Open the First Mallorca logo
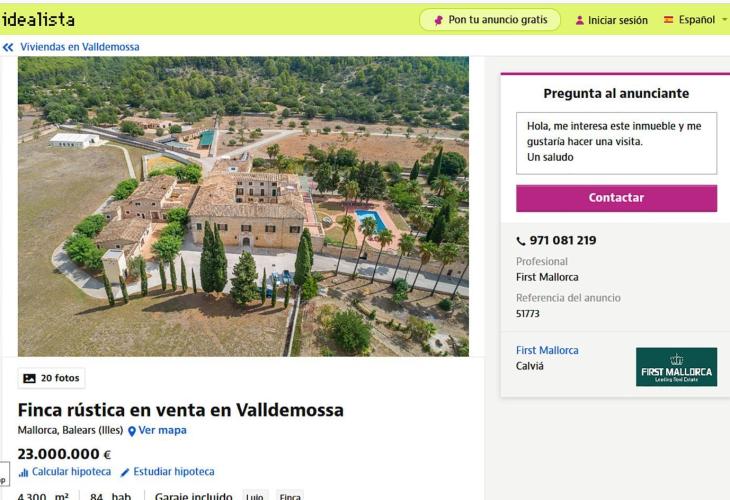Image resolution: width=730 pixels, height=500 pixels. click(x=676, y=367)
